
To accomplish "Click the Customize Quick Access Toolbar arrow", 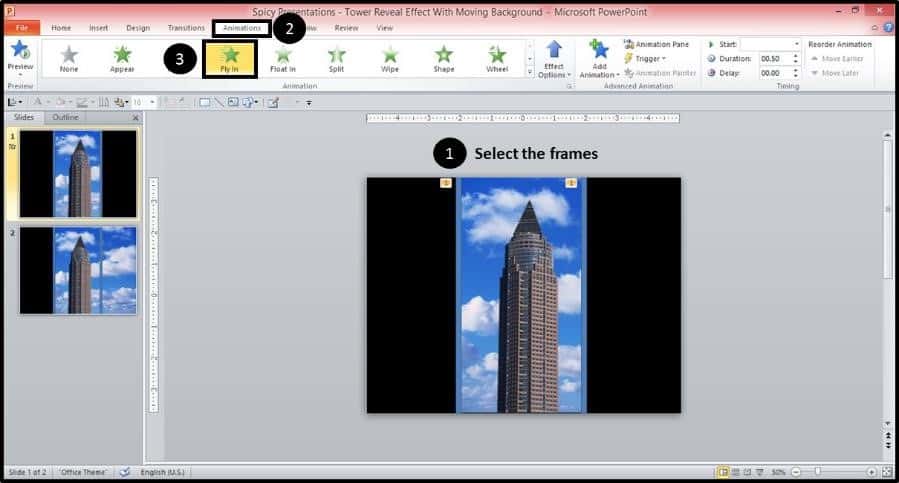I will (x=309, y=103).
